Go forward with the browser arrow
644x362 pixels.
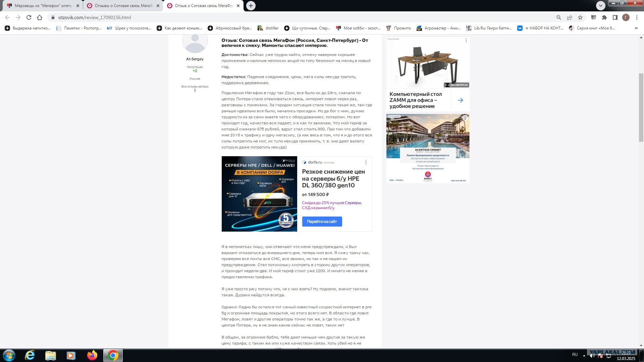point(18,17)
